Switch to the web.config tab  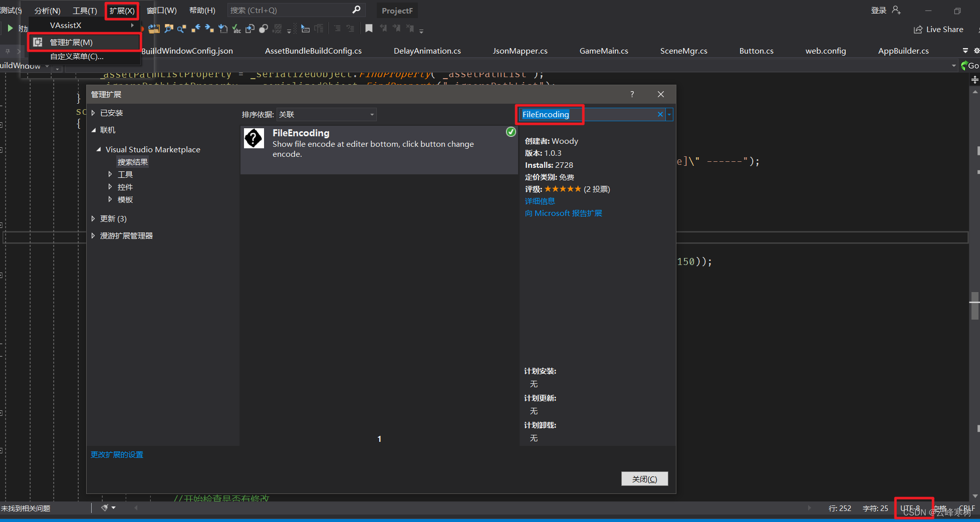tap(826, 51)
